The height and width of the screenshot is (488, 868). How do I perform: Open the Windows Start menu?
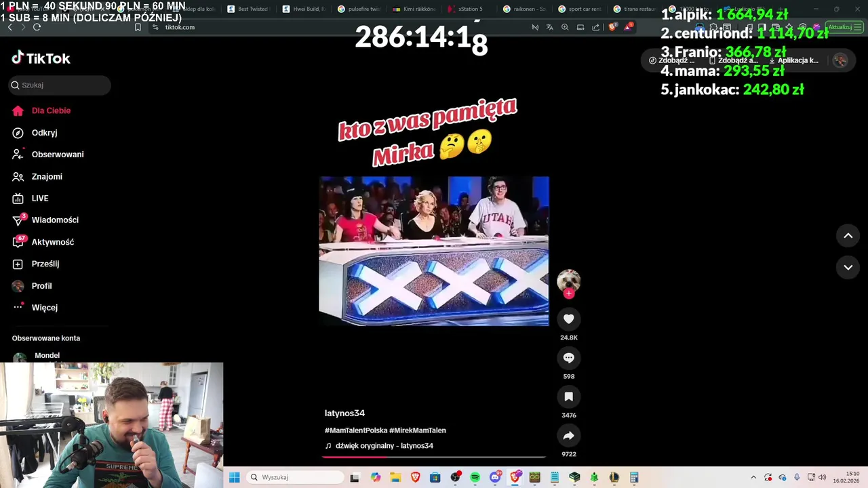[234, 477]
